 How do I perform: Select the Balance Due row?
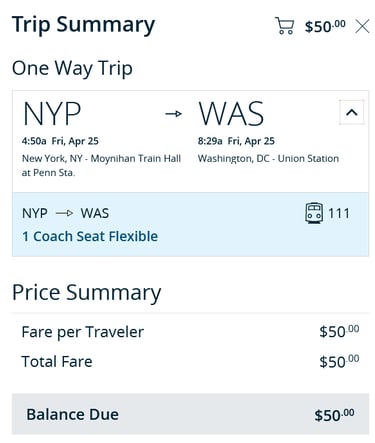[x=190, y=414]
